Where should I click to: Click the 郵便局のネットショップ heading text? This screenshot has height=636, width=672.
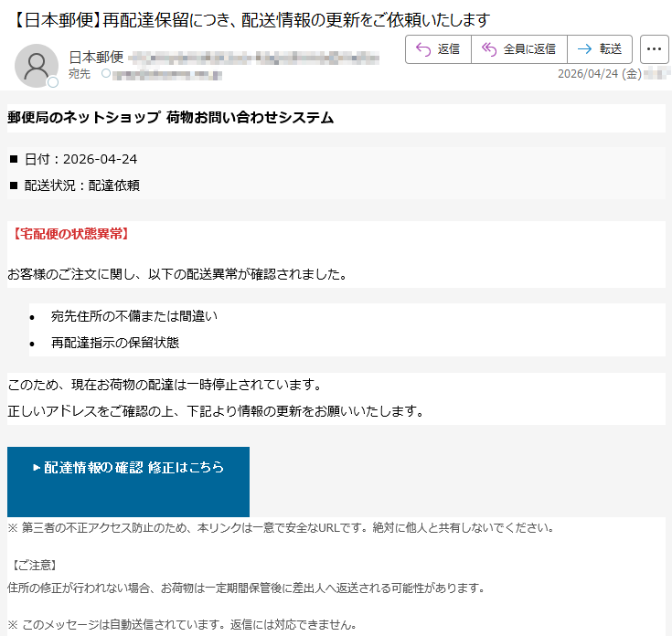[84, 117]
